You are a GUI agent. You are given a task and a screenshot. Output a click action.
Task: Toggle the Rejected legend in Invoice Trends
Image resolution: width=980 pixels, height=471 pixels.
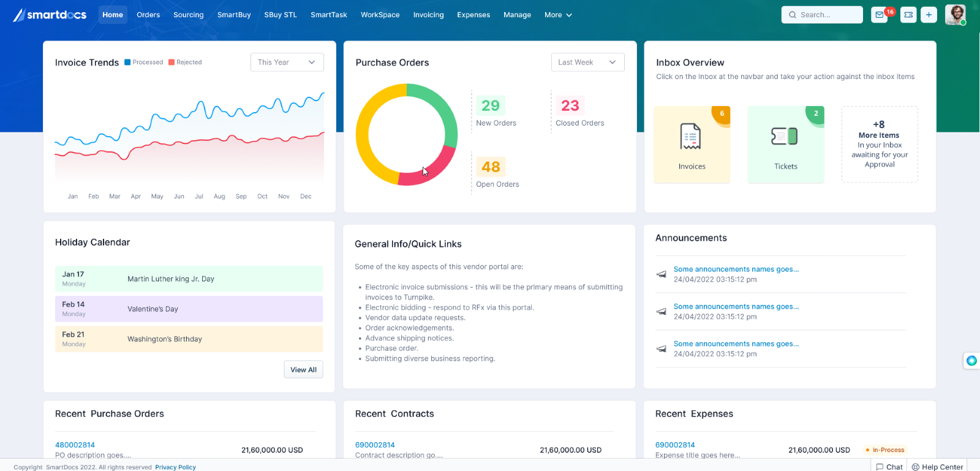click(x=185, y=62)
